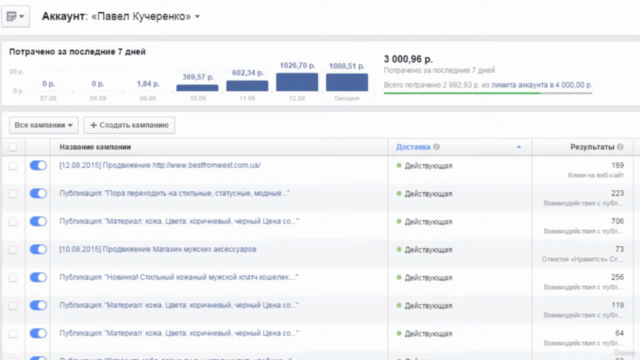Click the 223 result value in "Пора переходить" row
Viewport: 640px width, 360px height.
click(x=617, y=193)
